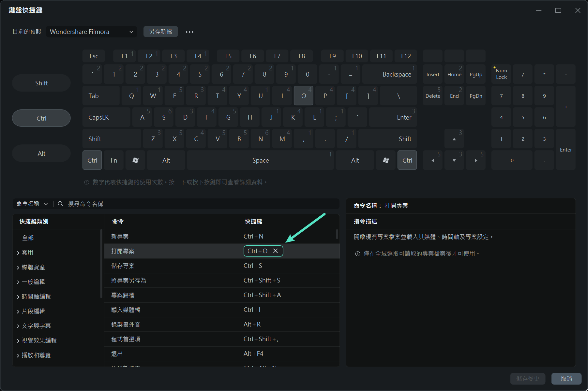Toggle the Ctrl modifier pill button
The image size is (588, 391).
41,118
